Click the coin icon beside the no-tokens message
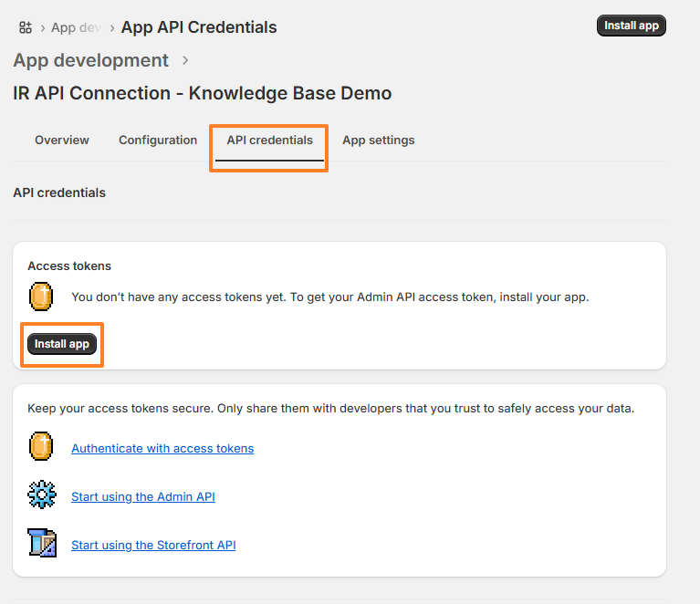This screenshot has height=604, width=700. click(x=41, y=297)
